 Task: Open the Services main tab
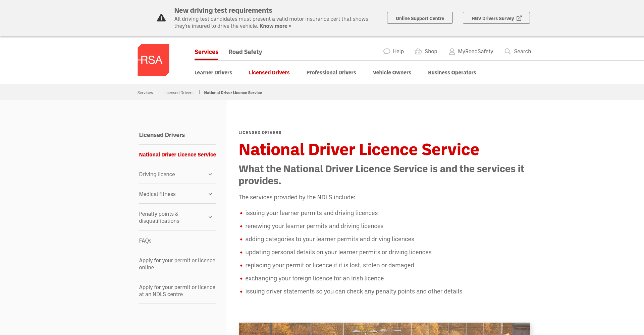pos(206,52)
